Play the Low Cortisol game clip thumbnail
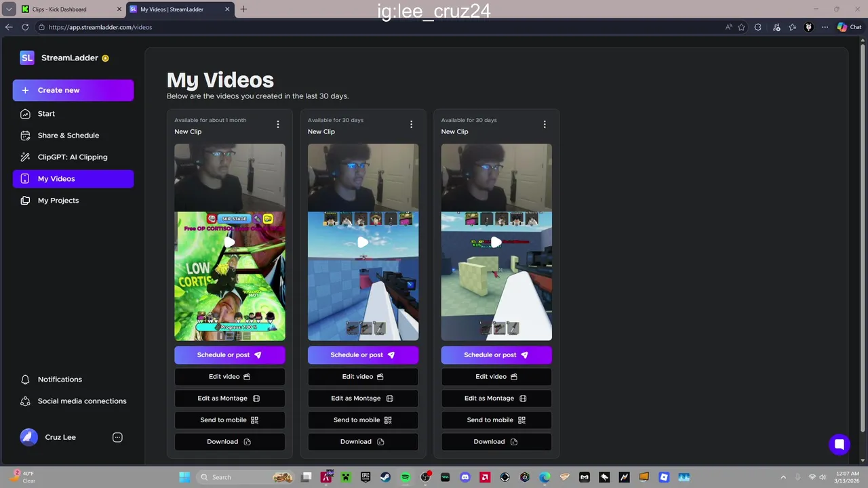The height and width of the screenshot is (488, 868). (230, 242)
